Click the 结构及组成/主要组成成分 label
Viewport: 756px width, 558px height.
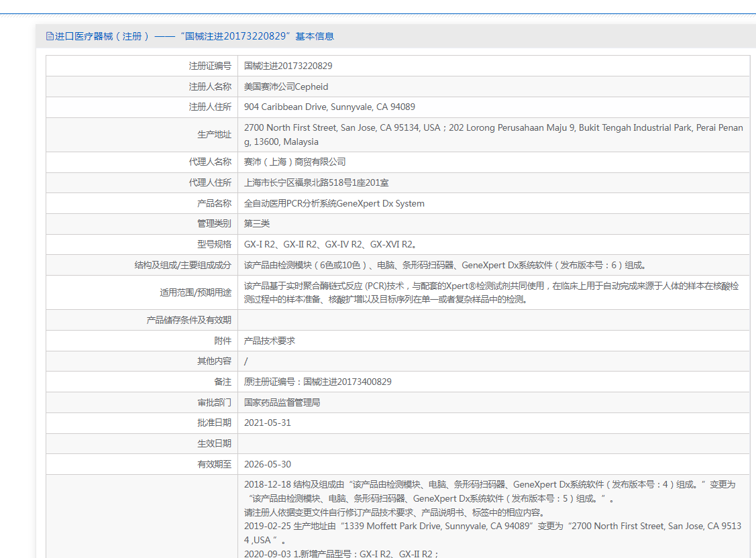182,265
